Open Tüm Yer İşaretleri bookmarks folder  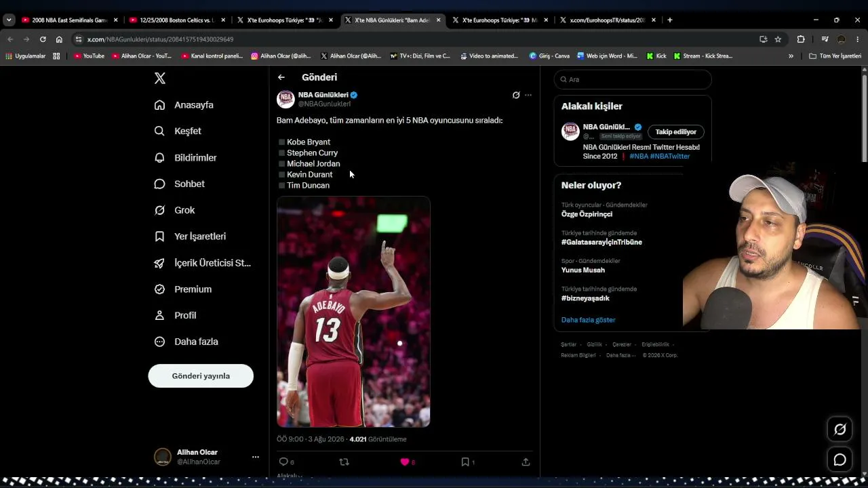(835, 56)
